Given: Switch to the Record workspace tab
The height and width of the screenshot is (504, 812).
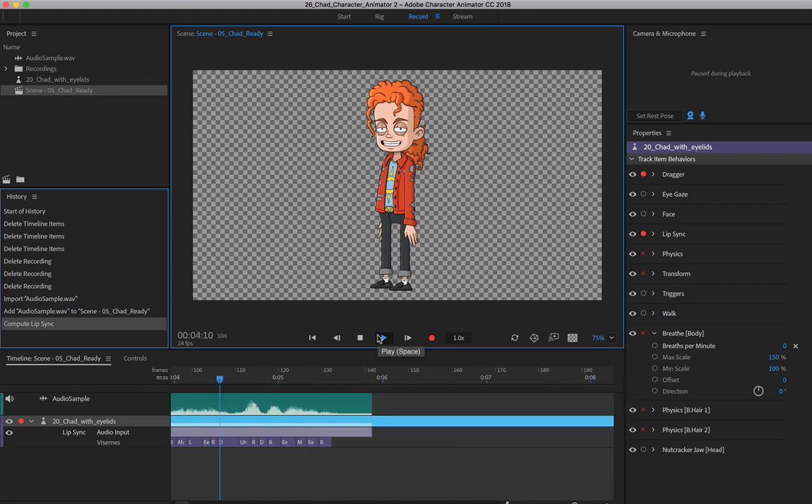Looking at the screenshot, I should tap(418, 16).
